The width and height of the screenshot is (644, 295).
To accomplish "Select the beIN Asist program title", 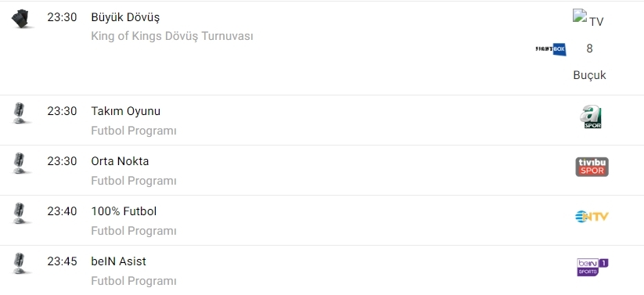I will (119, 261).
